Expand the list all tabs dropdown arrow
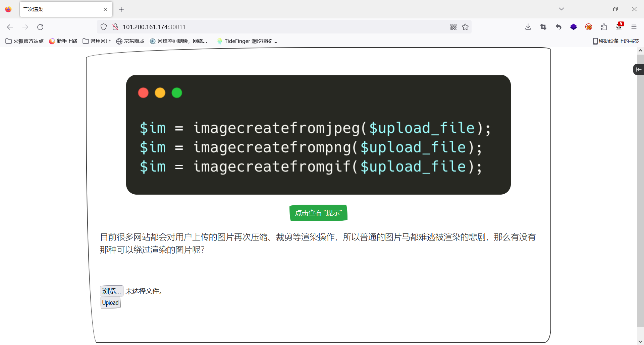Image resolution: width=644 pixels, height=345 pixels. click(x=561, y=9)
